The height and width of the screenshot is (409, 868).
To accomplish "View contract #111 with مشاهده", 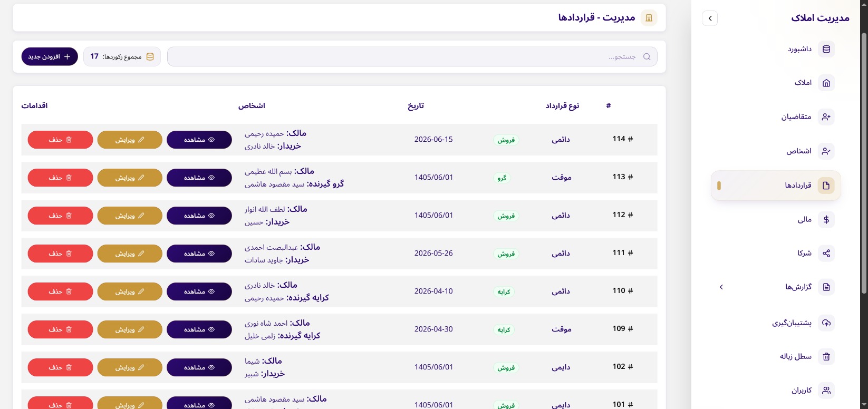I will (199, 254).
